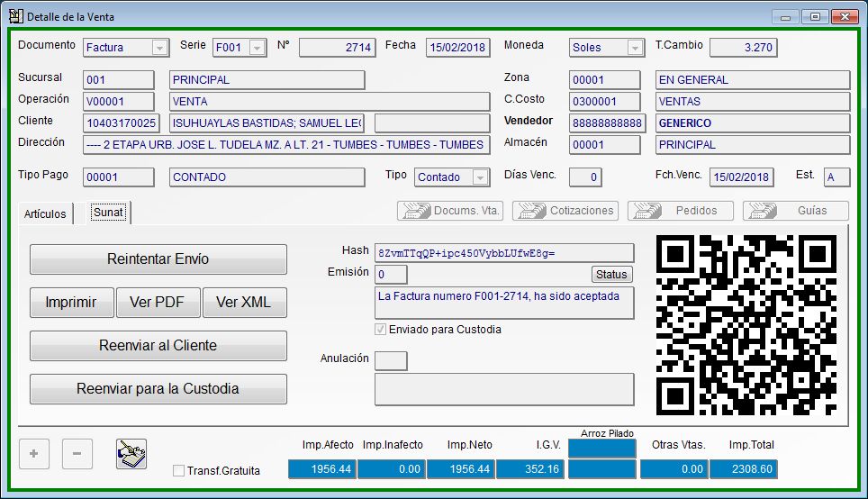Click the QR code image

pos(746,325)
